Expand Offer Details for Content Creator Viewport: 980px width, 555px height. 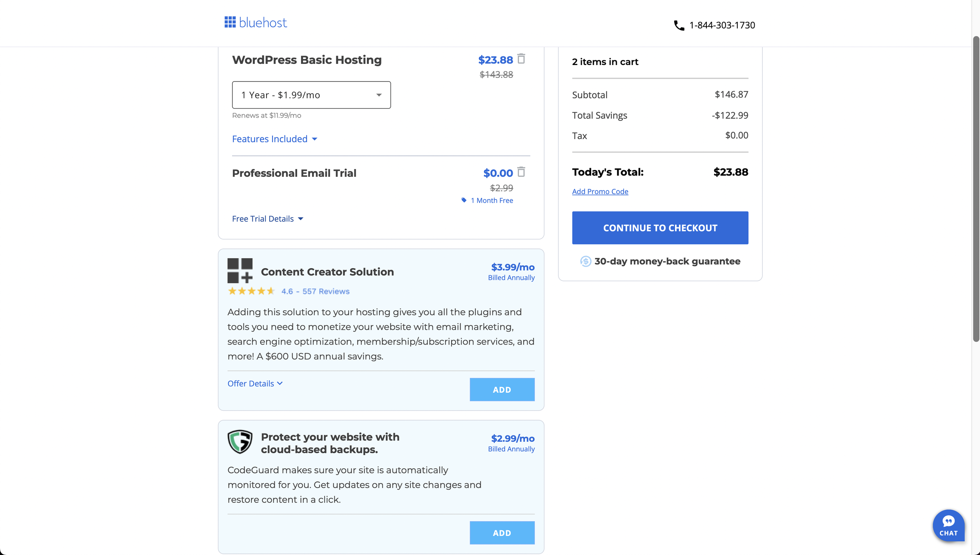pyautogui.click(x=255, y=383)
